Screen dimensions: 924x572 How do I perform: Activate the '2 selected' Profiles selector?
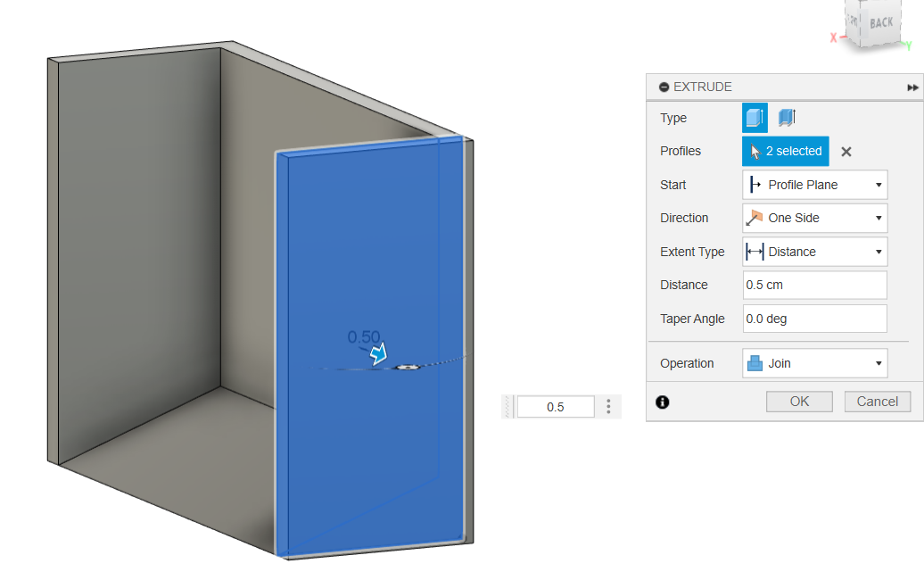[785, 152]
